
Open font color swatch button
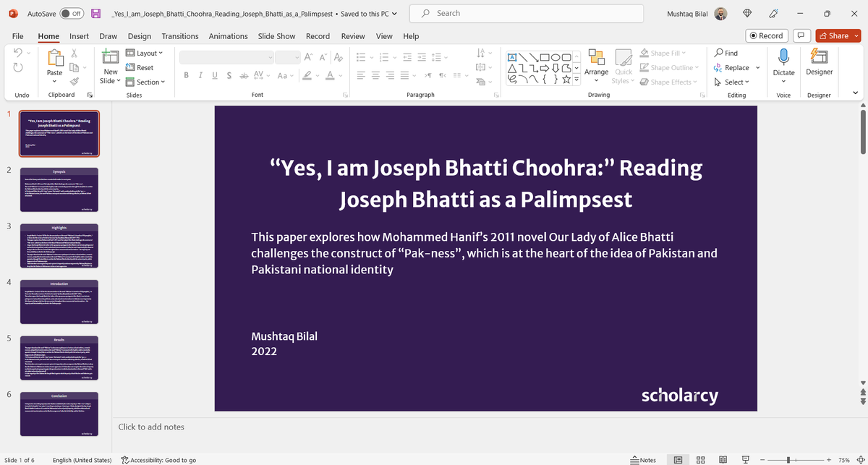(x=330, y=75)
